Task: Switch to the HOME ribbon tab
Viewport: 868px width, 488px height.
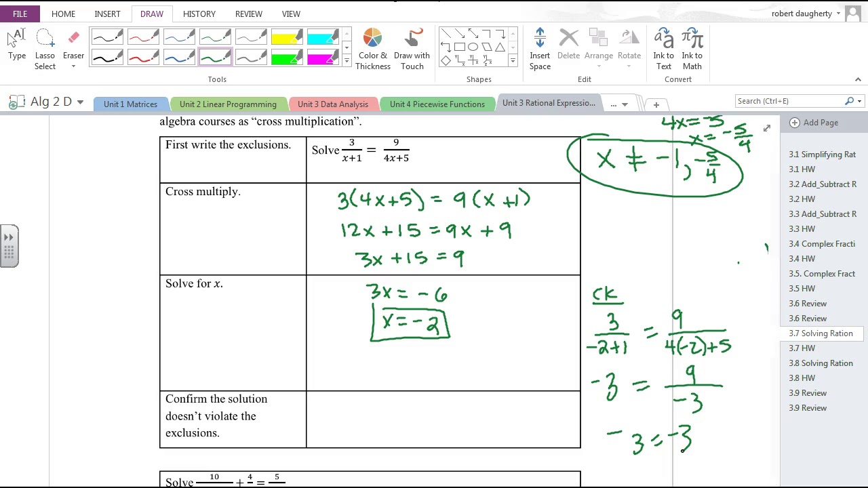Action: point(63,14)
